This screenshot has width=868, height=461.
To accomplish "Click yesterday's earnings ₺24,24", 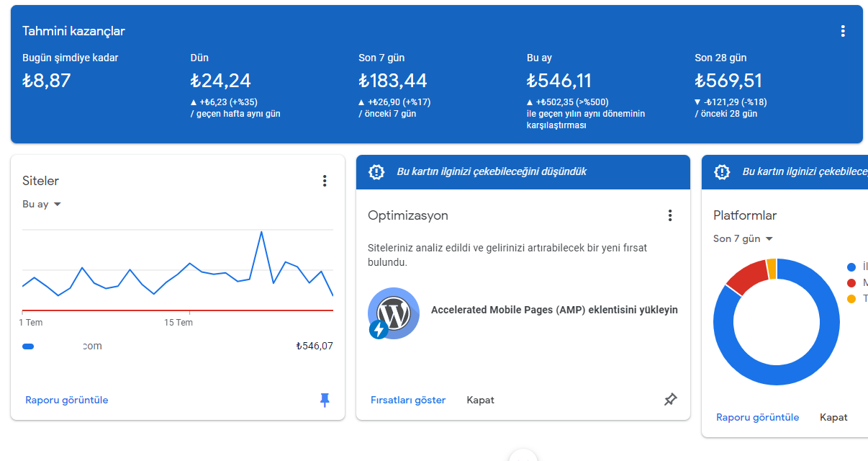I will pyautogui.click(x=221, y=81).
